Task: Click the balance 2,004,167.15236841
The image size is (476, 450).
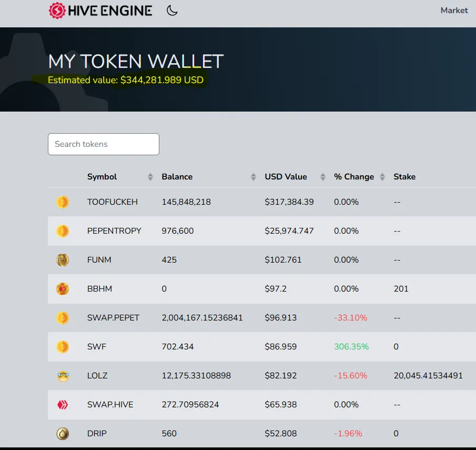Action: (x=202, y=318)
